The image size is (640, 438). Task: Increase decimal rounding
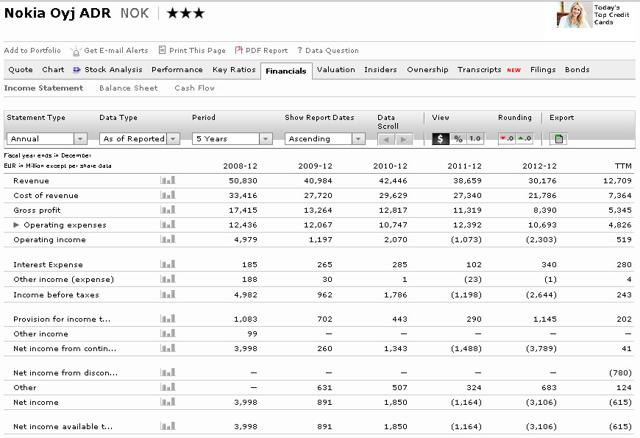click(524, 138)
